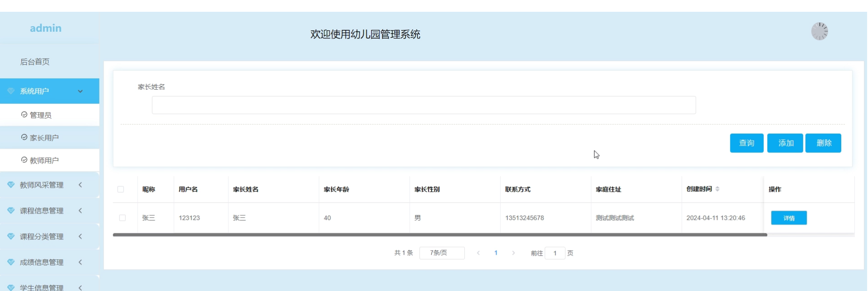Click the table's horizontal scrollbar
868x291 pixels.
pos(440,235)
